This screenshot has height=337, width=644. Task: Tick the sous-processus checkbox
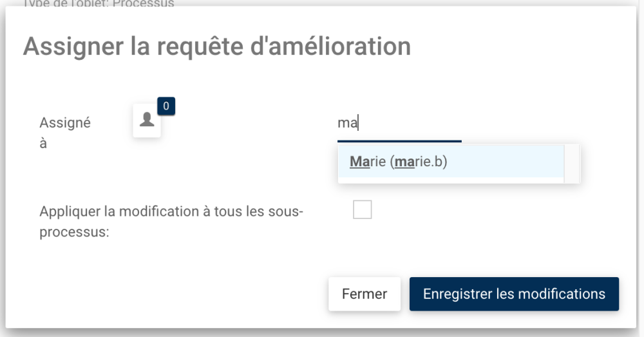pyautogui.click(x=363, y=210)
